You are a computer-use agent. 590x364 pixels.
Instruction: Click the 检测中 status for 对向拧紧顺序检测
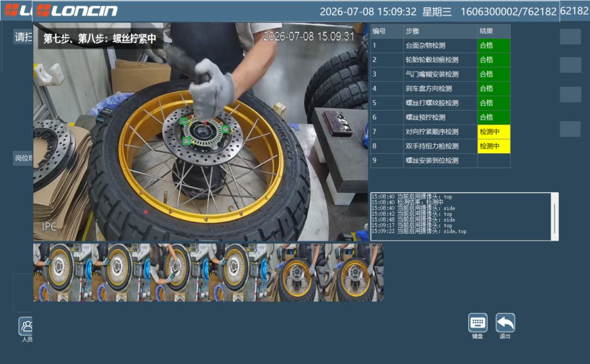pos(494,132)
